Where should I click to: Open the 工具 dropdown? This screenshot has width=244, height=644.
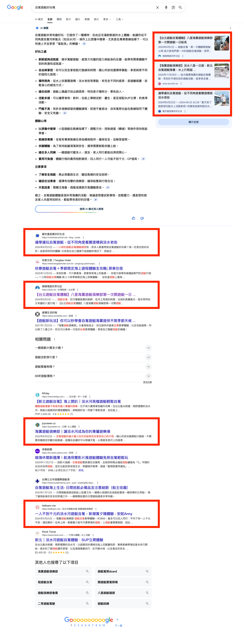119,19
